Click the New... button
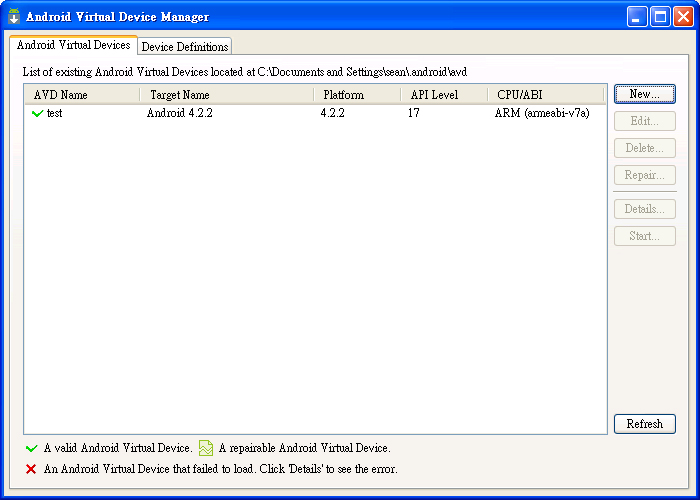The image size is (700, 500). tap(645, 94)
